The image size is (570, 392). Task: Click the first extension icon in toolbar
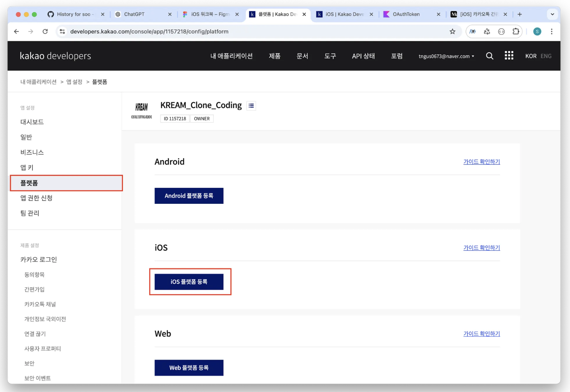tap(473, 32)
